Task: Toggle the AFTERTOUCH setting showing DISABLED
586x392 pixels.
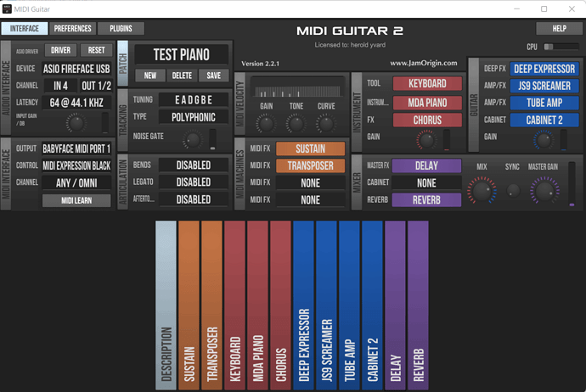Action: click(x=194, y=199)
